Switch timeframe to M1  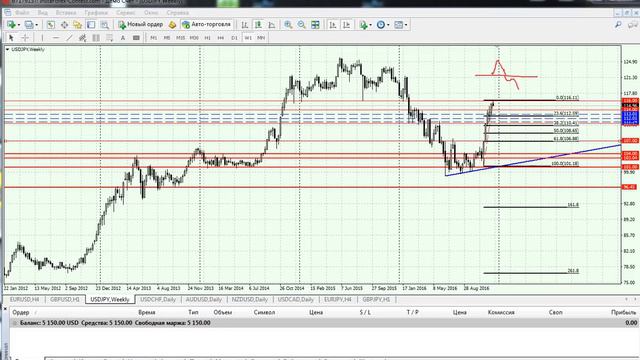(x=153, y=38)
